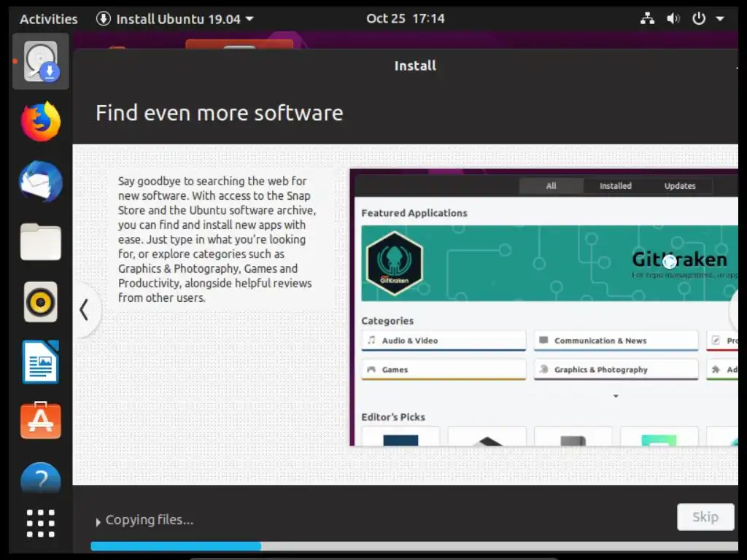Open Activities overview
Screen dimensions: 747x560
(49, 19)
